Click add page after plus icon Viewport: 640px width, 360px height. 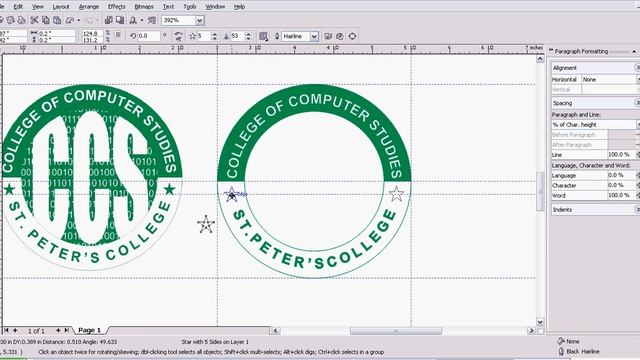[58, 330]
